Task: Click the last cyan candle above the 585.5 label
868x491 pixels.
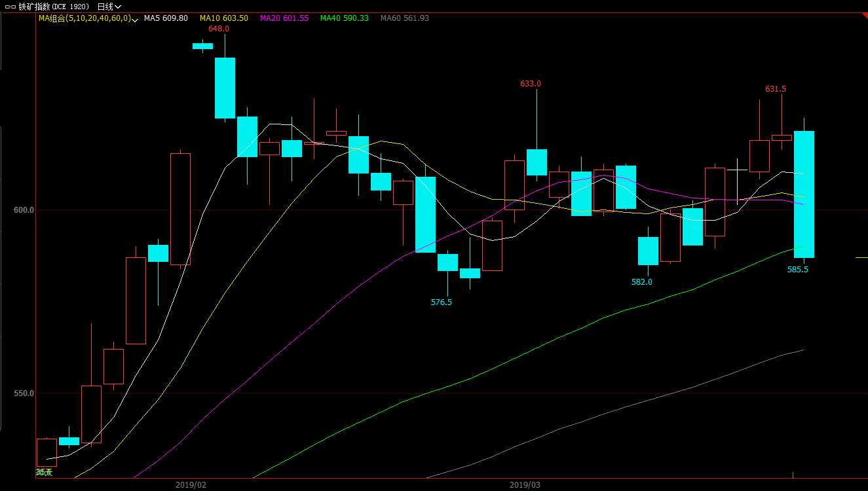Action: tap(804, 194)
